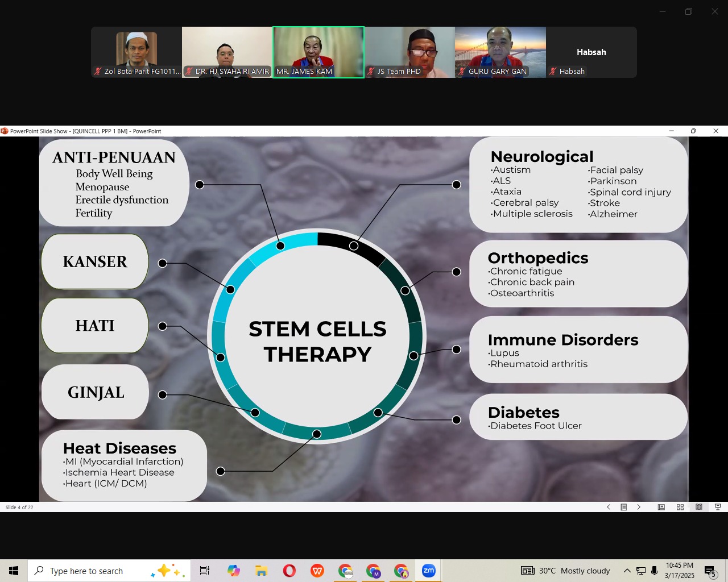Open Copilot from the taskbar
728x582 pixels.
pos(233,571)
